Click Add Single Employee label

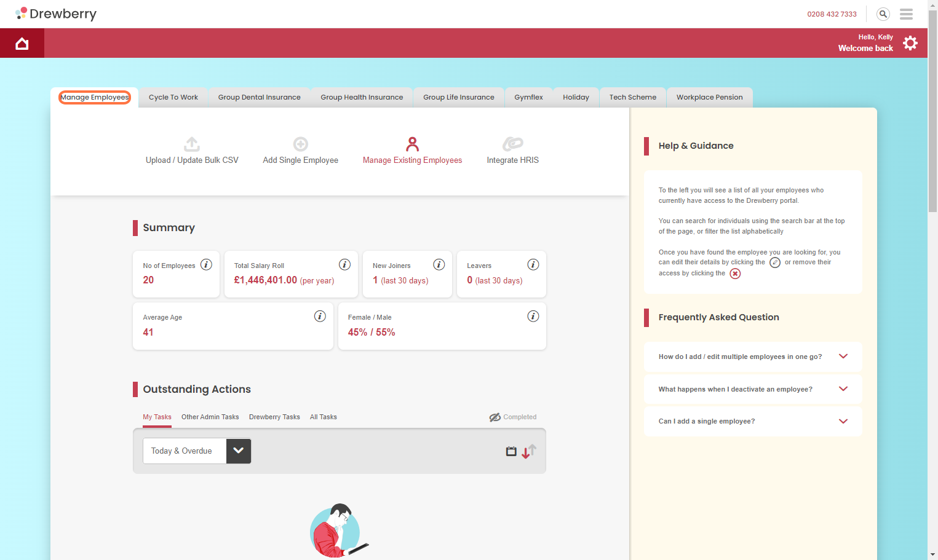click(301, 160)
